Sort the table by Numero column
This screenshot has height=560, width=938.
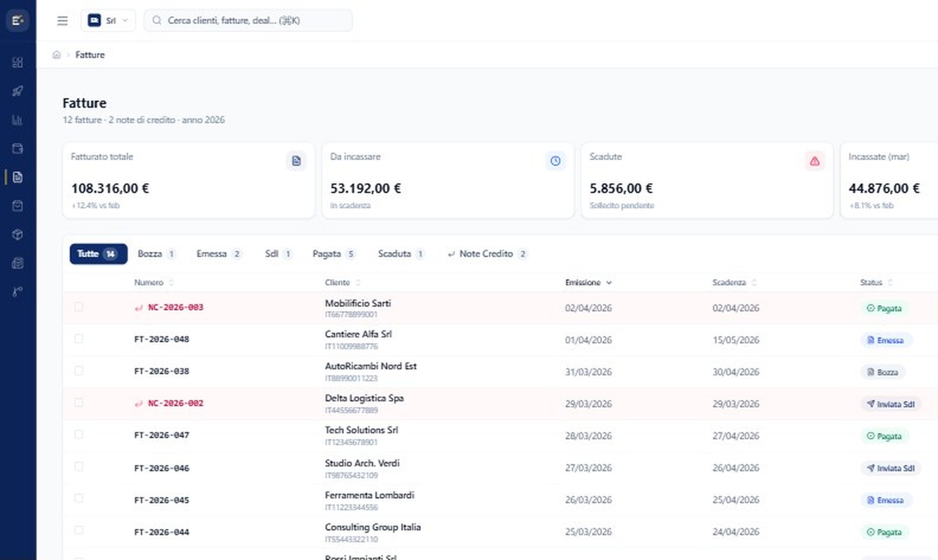point(153,283)
